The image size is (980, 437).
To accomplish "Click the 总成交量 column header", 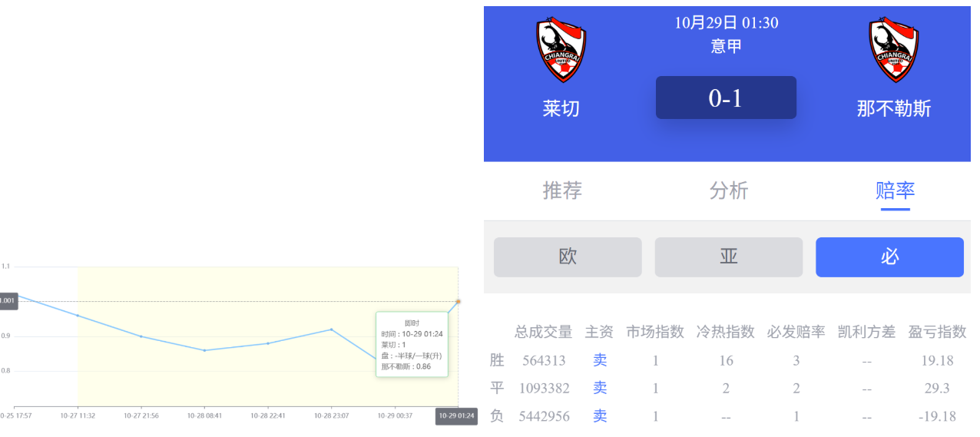I will coord(543,332).
